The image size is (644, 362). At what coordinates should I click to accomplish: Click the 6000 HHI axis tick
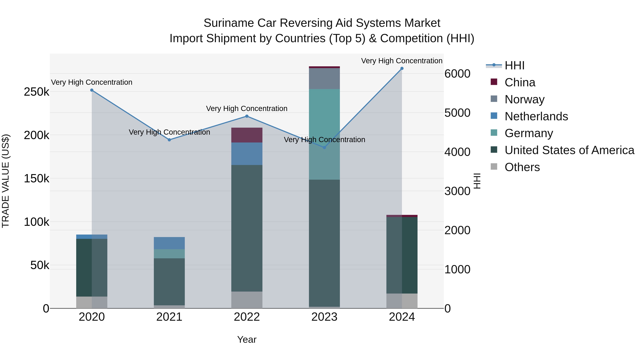pos(457,74)
